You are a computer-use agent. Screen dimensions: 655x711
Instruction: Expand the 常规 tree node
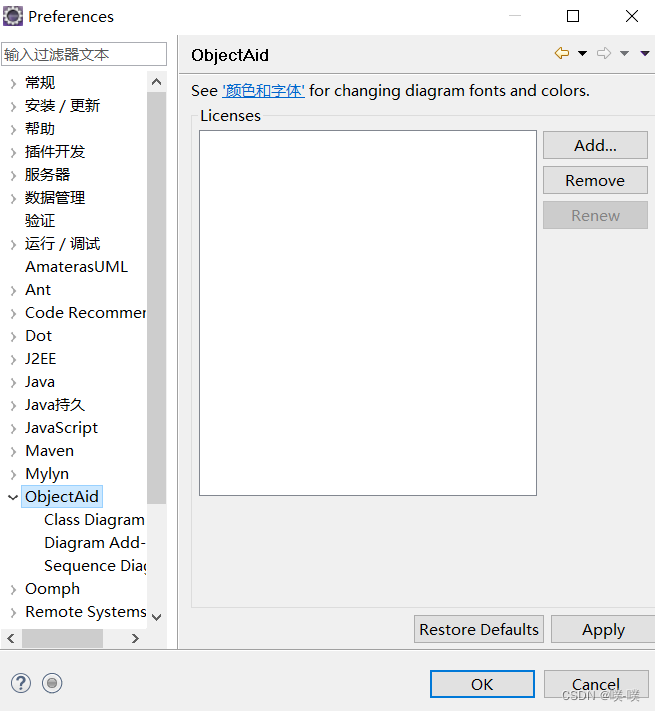pyautogui.click(x=13, y=83)
